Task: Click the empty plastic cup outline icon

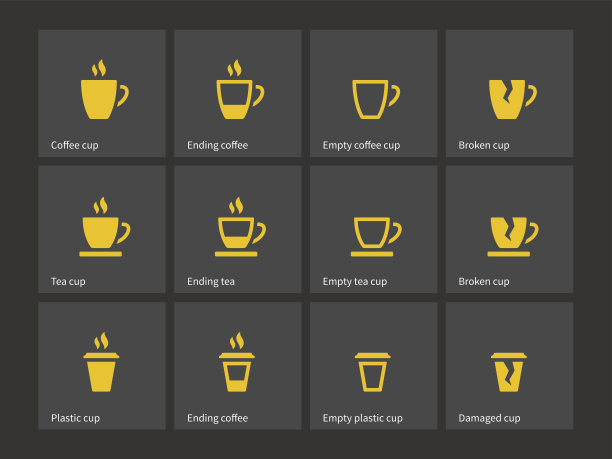Action: pos(372,372)
